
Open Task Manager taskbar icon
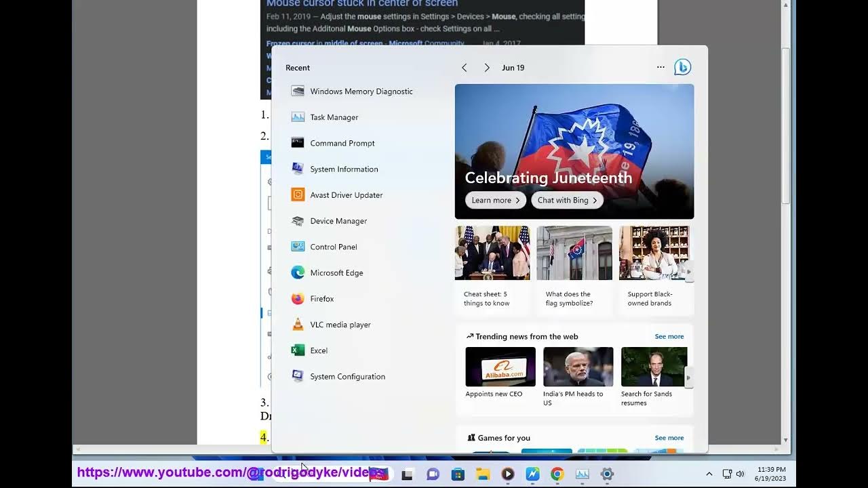[582, 474]
